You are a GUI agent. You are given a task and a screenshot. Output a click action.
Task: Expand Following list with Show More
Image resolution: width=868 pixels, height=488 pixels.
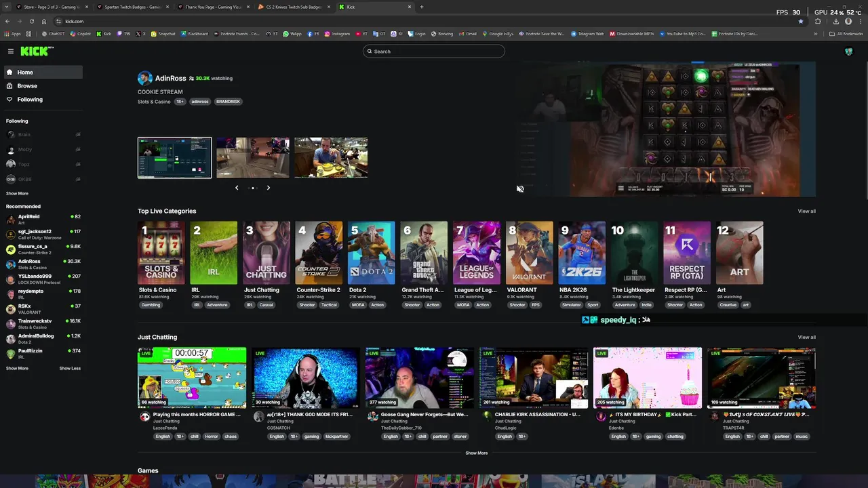pyautogui.click(x=17, y=193)
